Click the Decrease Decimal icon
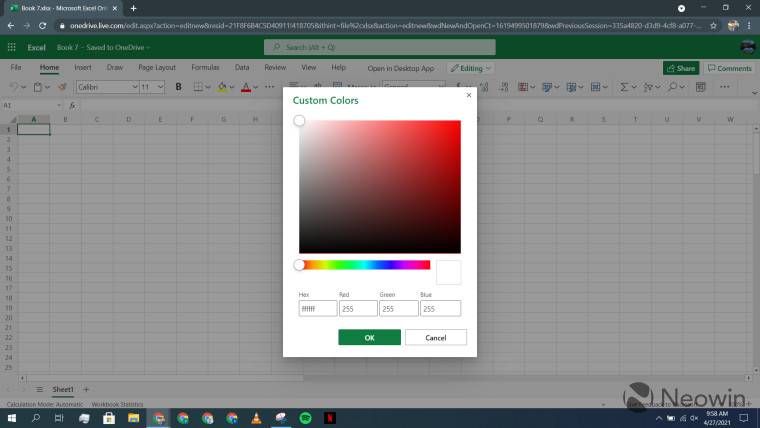The image size is (760, 428). (x=504, y=87)
